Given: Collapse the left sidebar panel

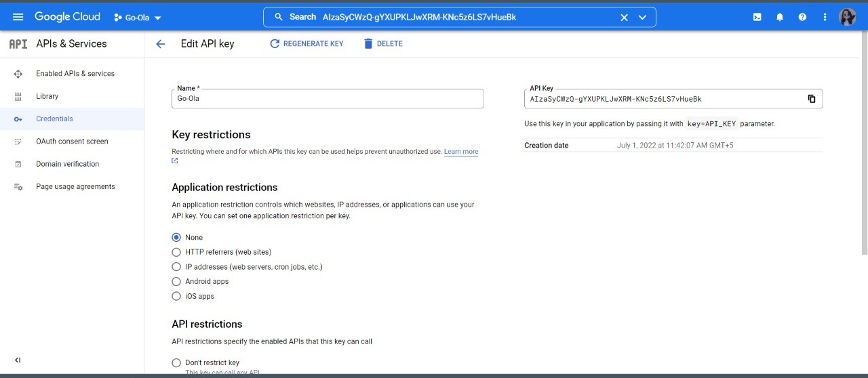Looking at the screenshot, I should point(18,360).
